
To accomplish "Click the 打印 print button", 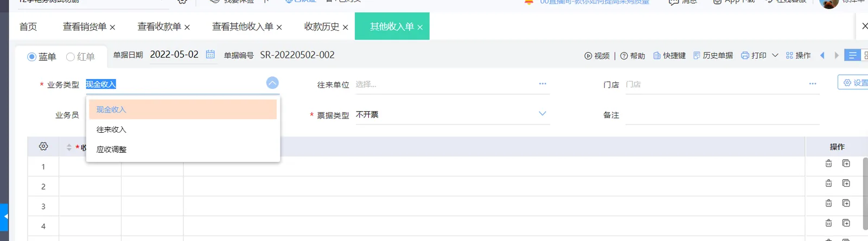I will pos(754,55).
